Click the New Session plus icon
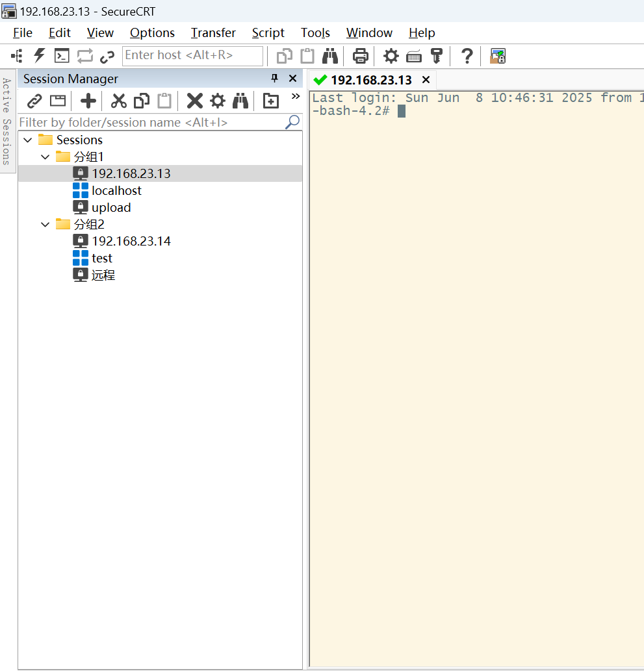The width and height of the screenshot is (644, 671). [x=88, y=101]
